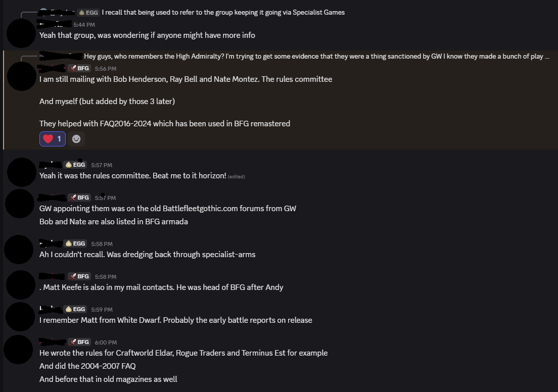Click the EGG role badge at 5:58 PM
Viewport: 558px width, 392px height.
pos(75,243)
